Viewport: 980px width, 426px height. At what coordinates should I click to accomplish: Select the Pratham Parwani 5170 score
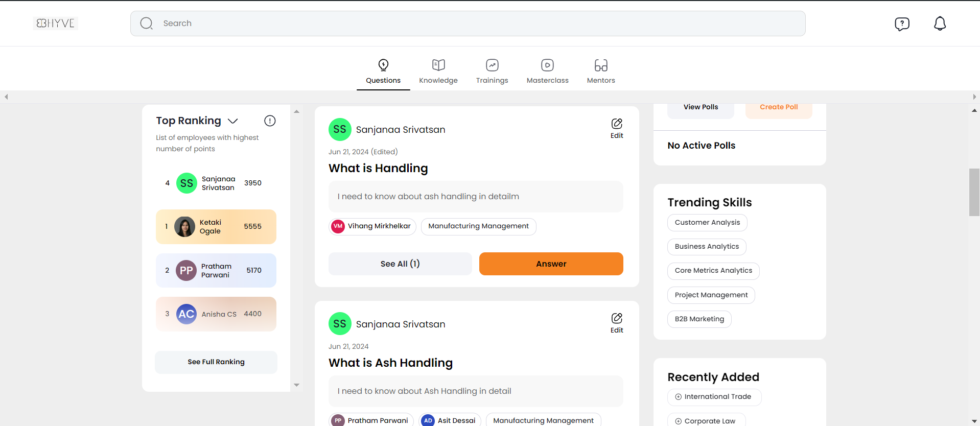click(x=253, y=270)
